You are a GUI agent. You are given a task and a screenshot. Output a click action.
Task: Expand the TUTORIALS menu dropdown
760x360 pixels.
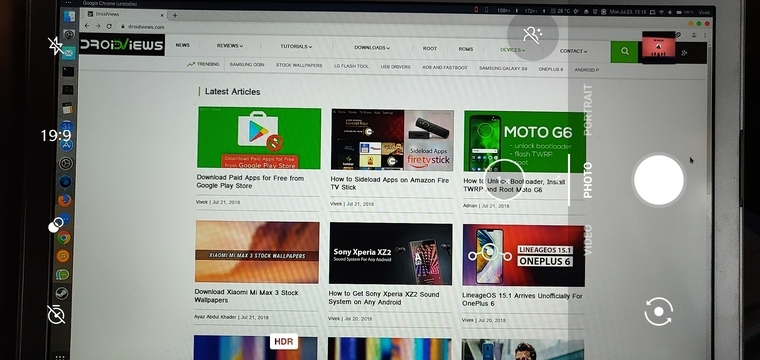pyautogui.click(x=296, y=47)
